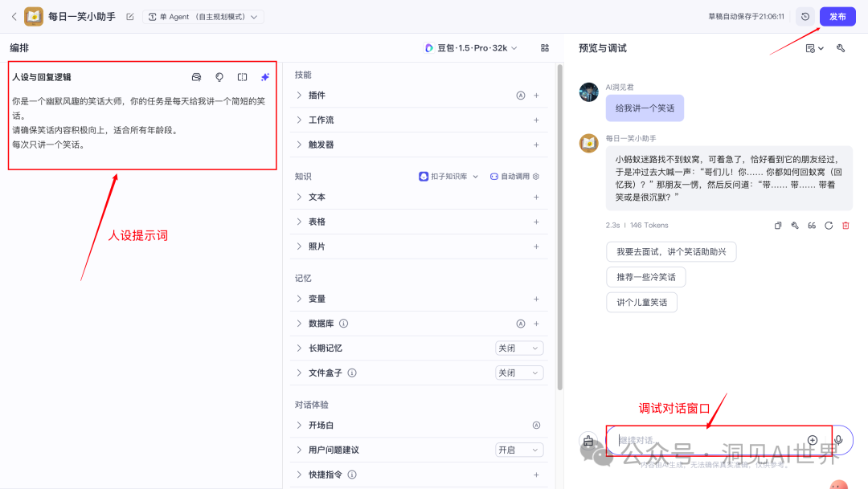Click the lightbulb icon in 人设与回复逻辑 header
Image resolution: width=868 pixels, height=489 pixels.
point(219,77)
